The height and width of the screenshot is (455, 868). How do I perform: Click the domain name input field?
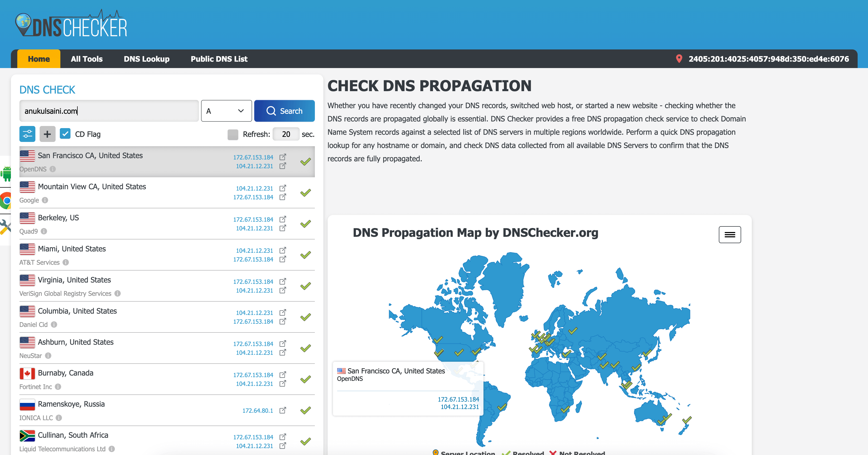pos(109,111)
